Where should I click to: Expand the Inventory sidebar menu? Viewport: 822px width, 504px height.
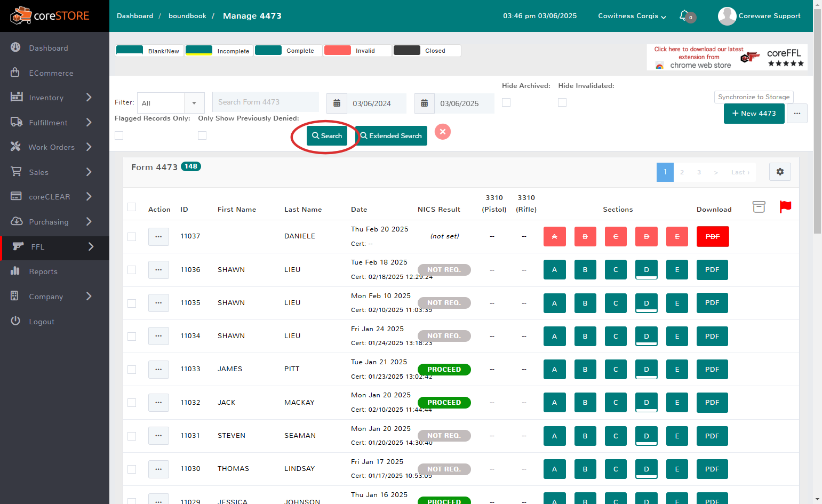click(54, 98)
